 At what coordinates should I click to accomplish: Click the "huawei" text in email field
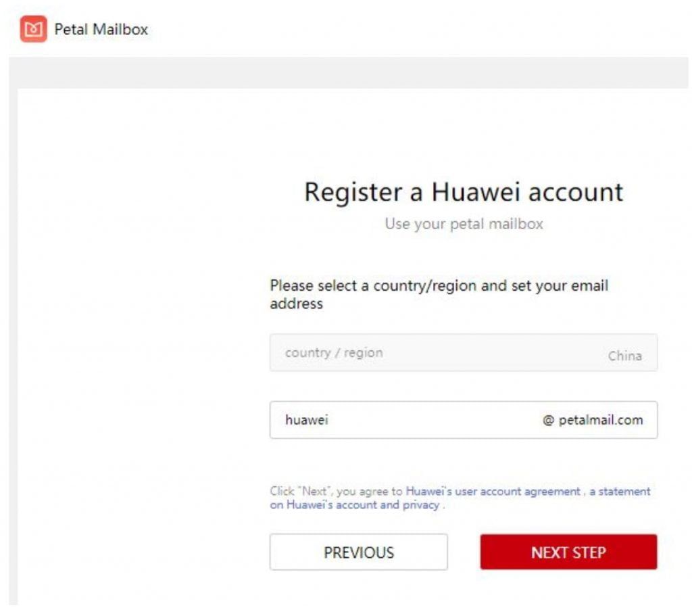click(307, 420)
